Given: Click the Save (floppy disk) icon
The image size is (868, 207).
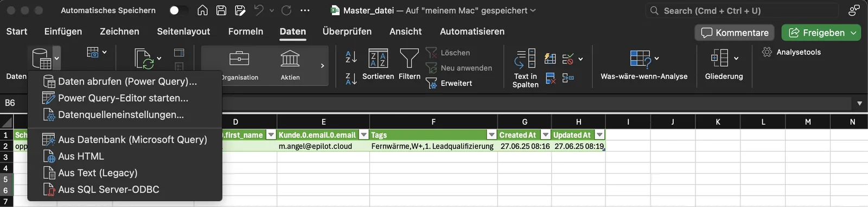Looking at the screenshot, I should point(221,10).
